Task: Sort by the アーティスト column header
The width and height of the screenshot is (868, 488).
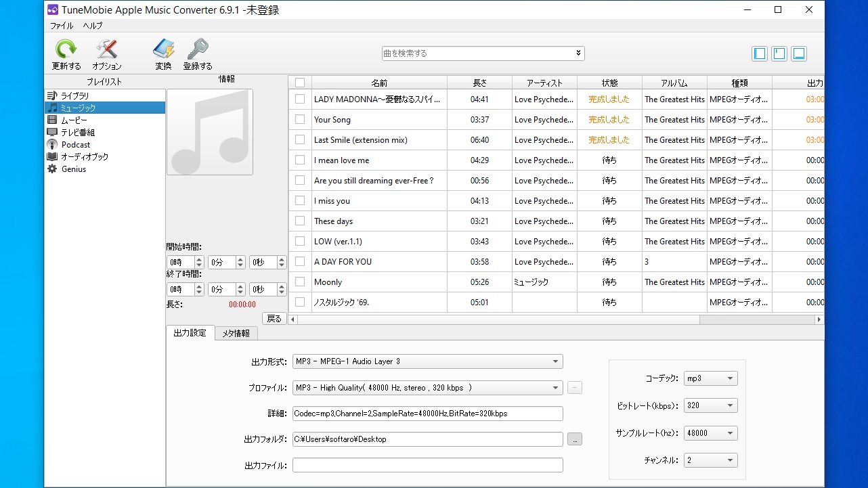Action: (545, 83)
